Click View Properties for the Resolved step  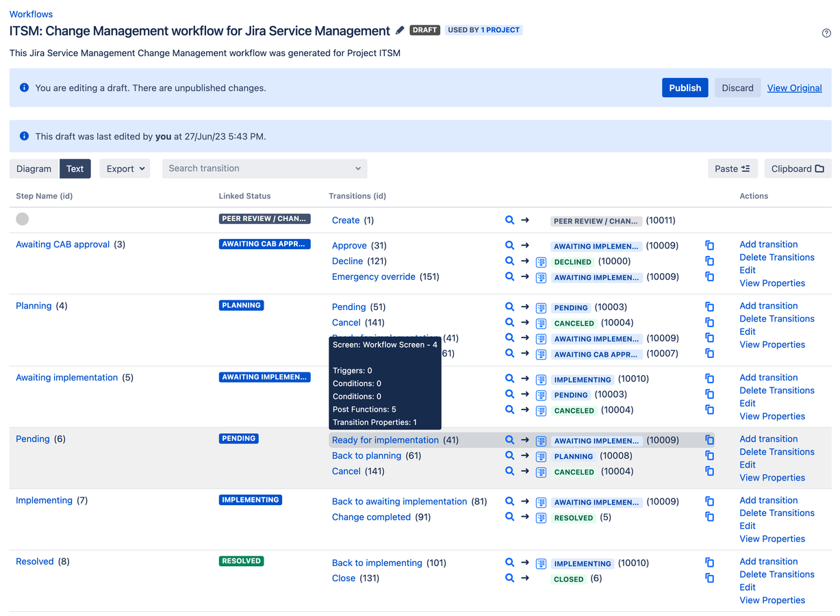point(772,600)
